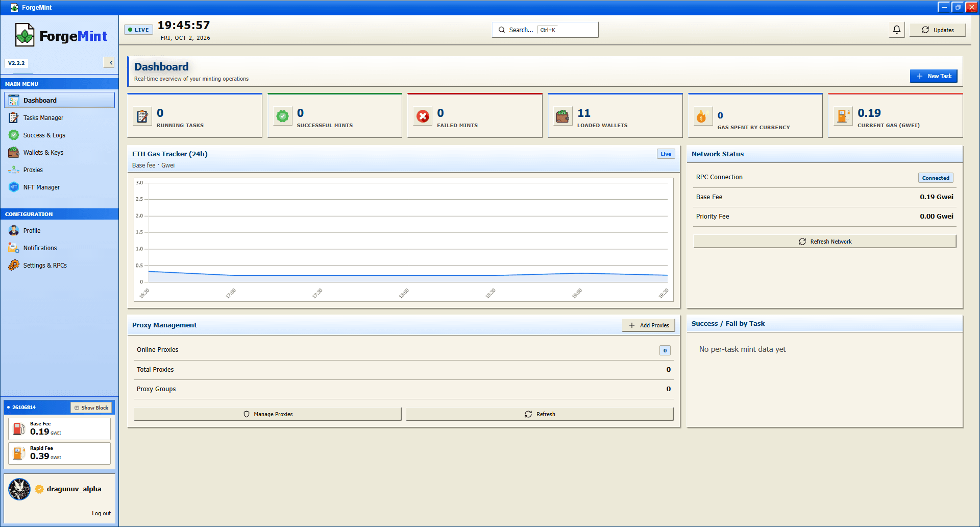Open notifications bell in top bar
The image size is (980, 527).
tap(897, 30)
